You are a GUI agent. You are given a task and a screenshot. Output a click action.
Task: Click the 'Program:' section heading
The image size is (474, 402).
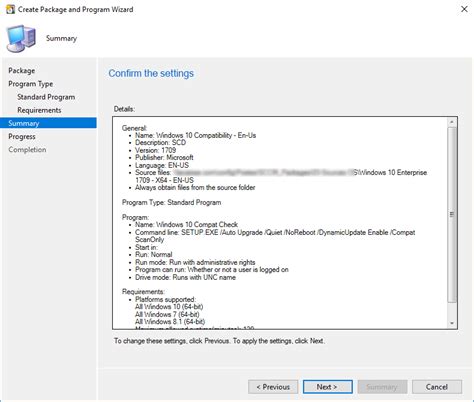pyautogui.click(x=135, y=217)
